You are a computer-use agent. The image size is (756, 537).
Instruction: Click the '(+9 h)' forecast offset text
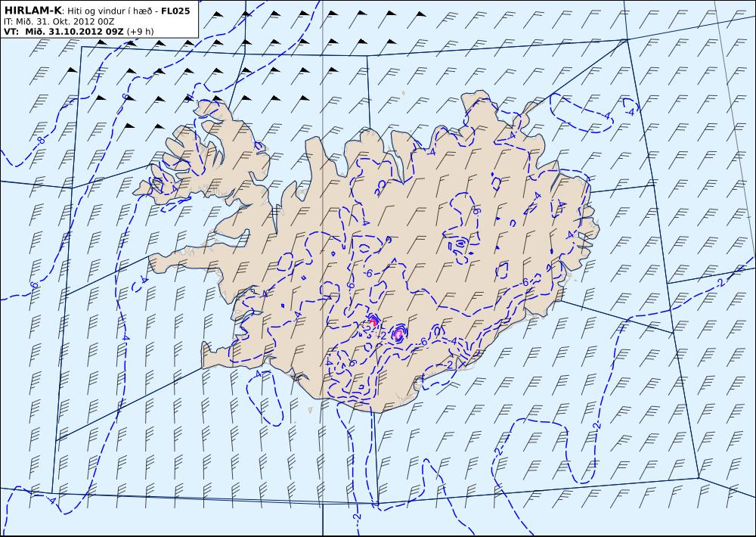[x=141, y=32]
